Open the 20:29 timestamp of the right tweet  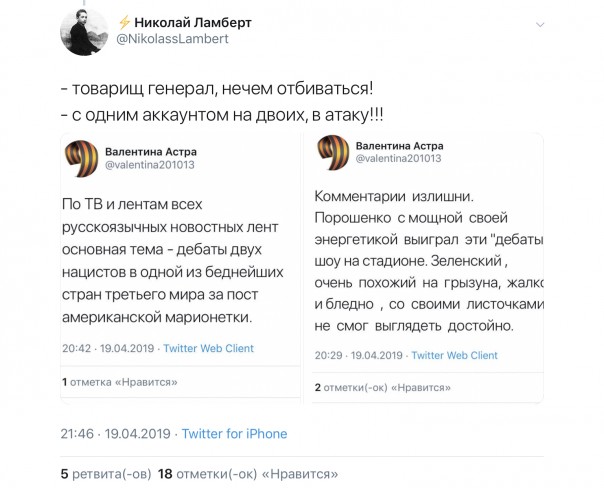click(x=329, y=355)
